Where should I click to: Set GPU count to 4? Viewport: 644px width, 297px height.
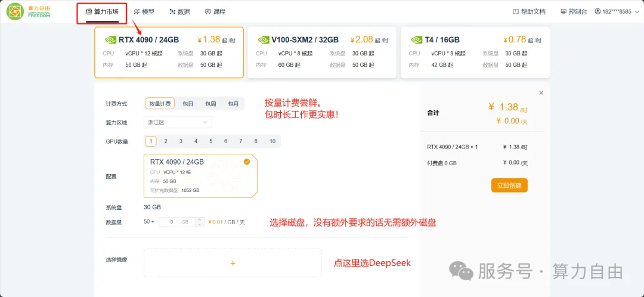[196, 141]
